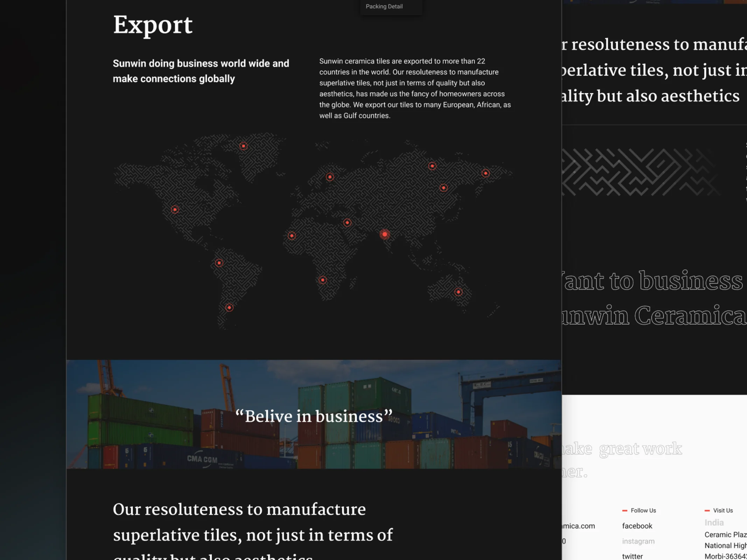Screen dimensions: 747x560
Task: Select the Europe map marker
Action: click(330, 177)
